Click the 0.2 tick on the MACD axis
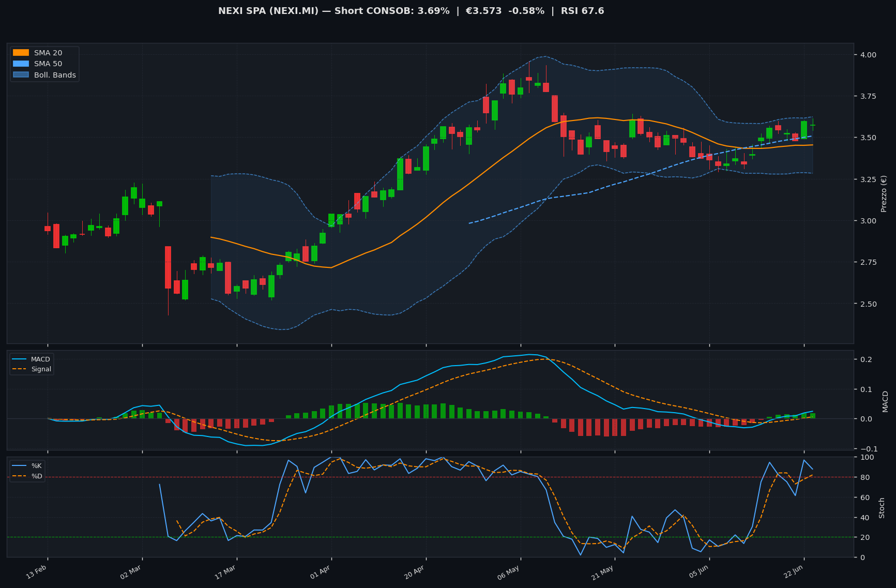 pos(866,359)
